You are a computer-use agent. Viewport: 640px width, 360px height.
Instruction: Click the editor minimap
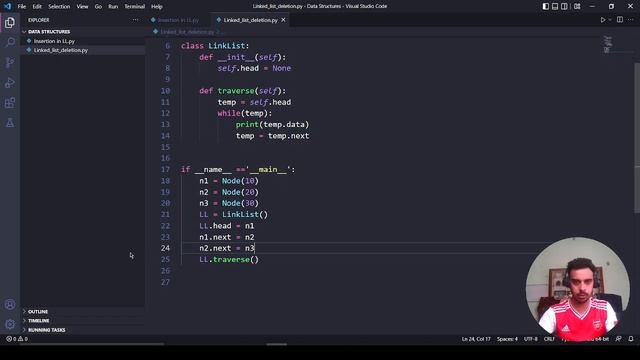point(607,45)
